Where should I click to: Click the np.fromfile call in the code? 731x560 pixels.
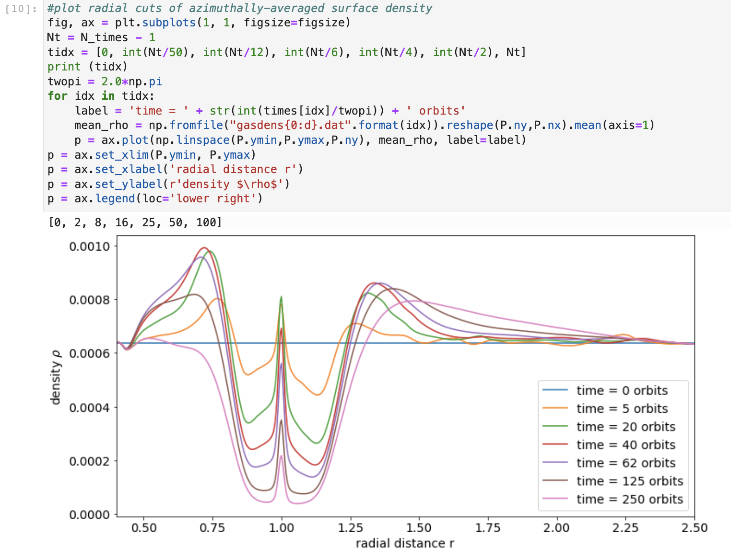coord(187,125)
